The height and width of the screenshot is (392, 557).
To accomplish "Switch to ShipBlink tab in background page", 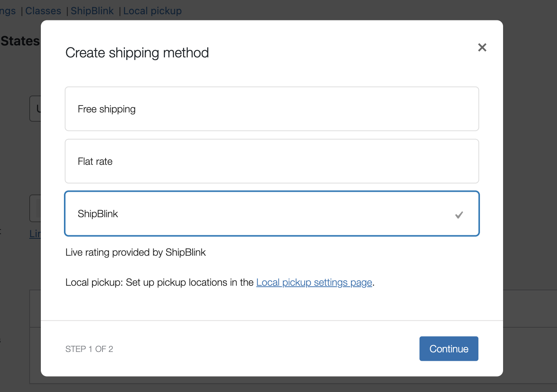I will [x=92, y=11].
